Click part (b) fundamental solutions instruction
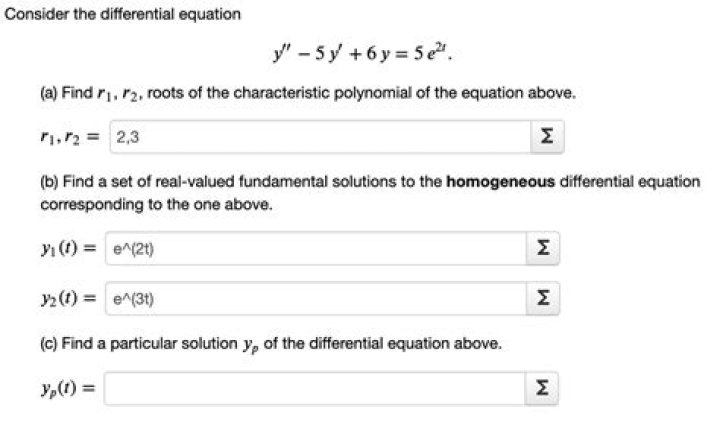 coord(370,193)
